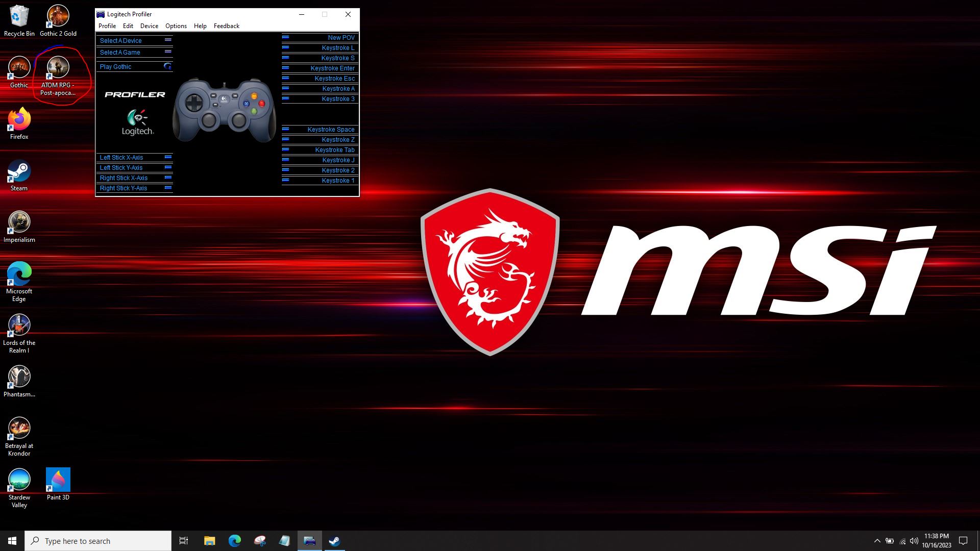980x551 pixels.
Task: Open the clock and calendar flyout
Action: [937, 541]
